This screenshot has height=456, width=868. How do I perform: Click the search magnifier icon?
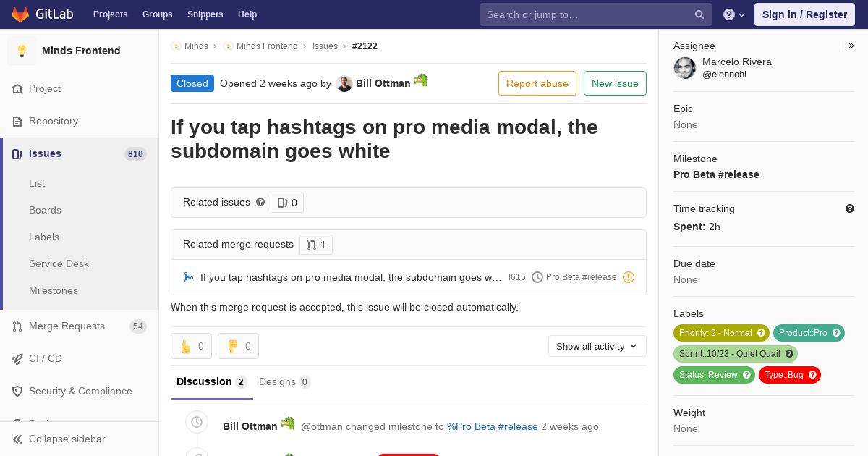click(699, 14)
